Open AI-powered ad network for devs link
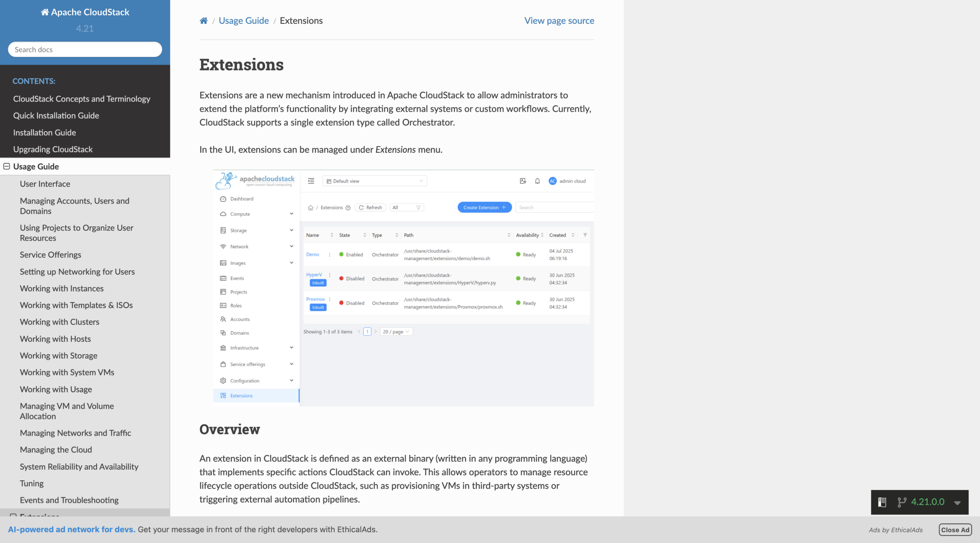Screen dimensions: 980x543 tap(72, 530)
